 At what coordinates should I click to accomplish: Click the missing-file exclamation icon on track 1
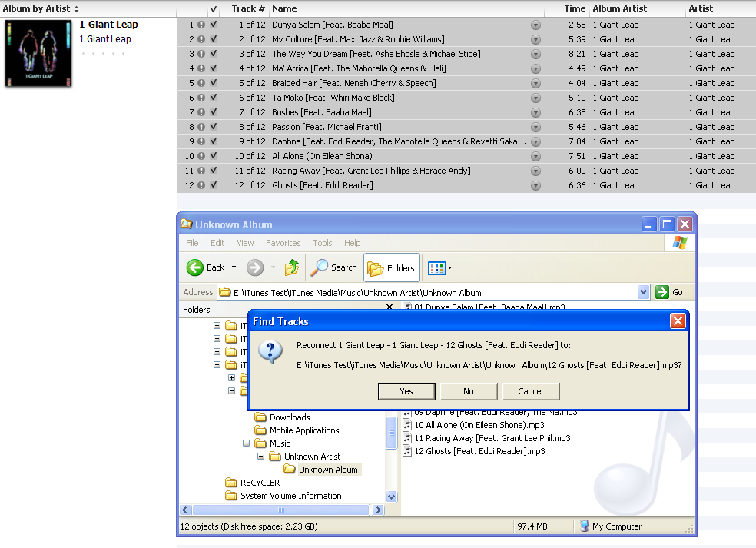[201, 25]
